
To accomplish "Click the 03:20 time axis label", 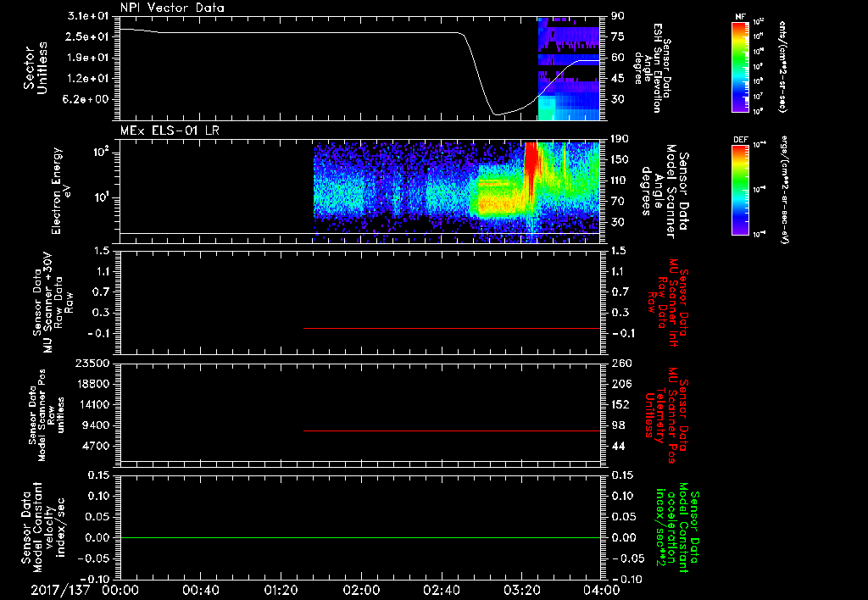I will (521, 590).
